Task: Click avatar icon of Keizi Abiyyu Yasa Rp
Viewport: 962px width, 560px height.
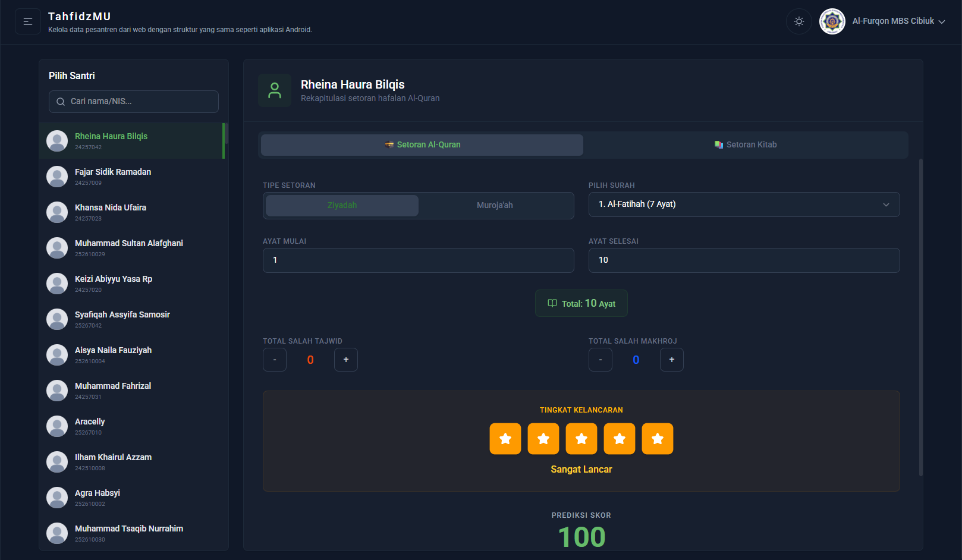Action: tap(57, 284)
